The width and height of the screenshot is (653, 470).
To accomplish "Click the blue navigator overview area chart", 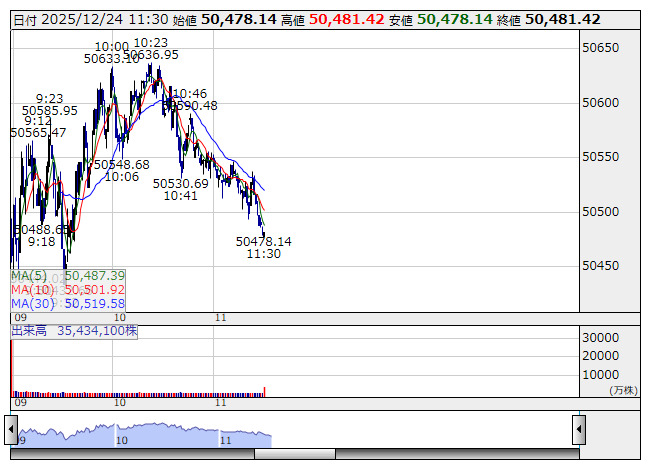I will (145, 435).
